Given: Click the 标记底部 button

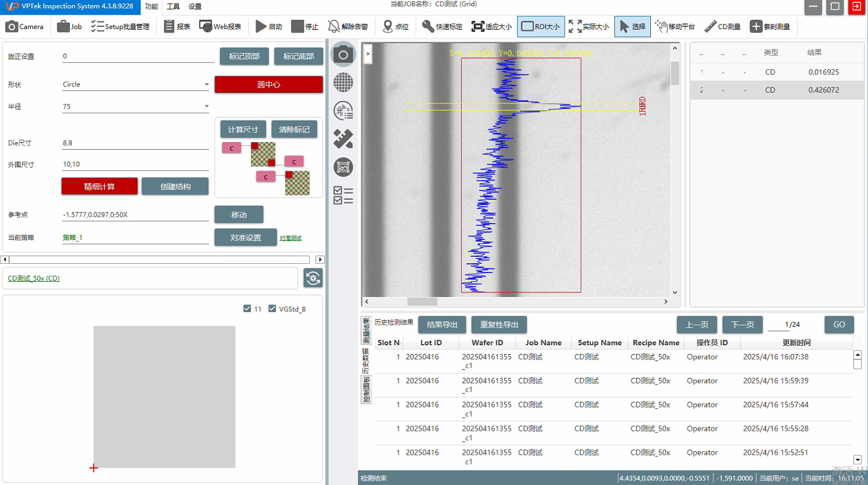Looking at the screenshot, I should (299, 56).
